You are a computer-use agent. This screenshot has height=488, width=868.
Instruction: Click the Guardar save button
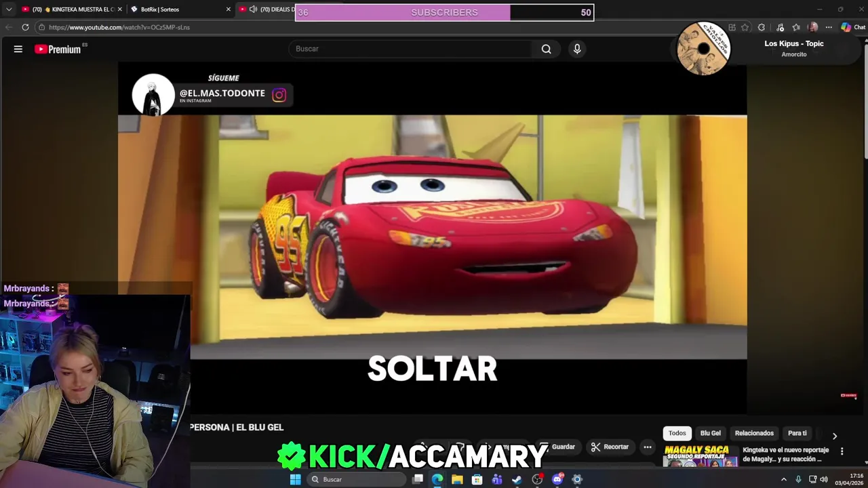coord(559,447)
